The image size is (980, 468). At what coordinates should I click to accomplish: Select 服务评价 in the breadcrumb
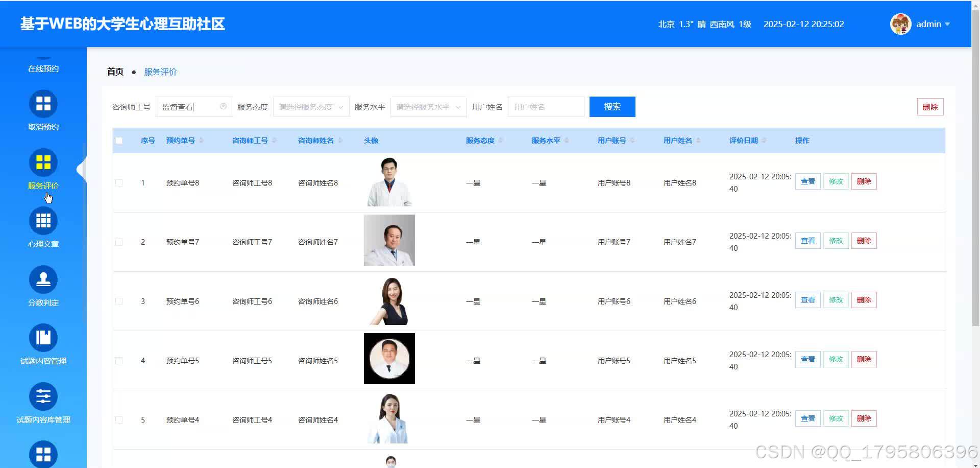click(161, 72)
